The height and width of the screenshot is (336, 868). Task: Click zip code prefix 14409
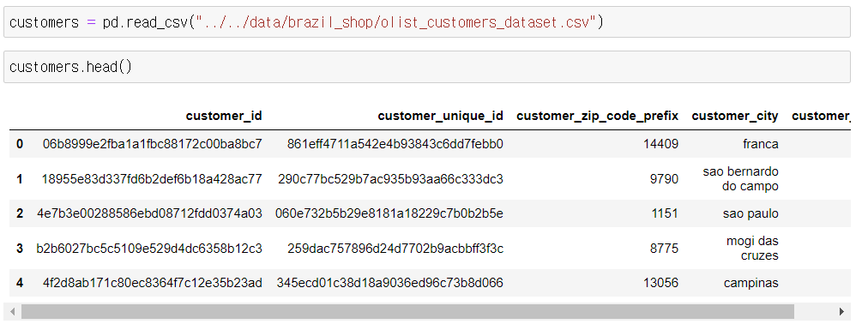(x=660, y=144)
